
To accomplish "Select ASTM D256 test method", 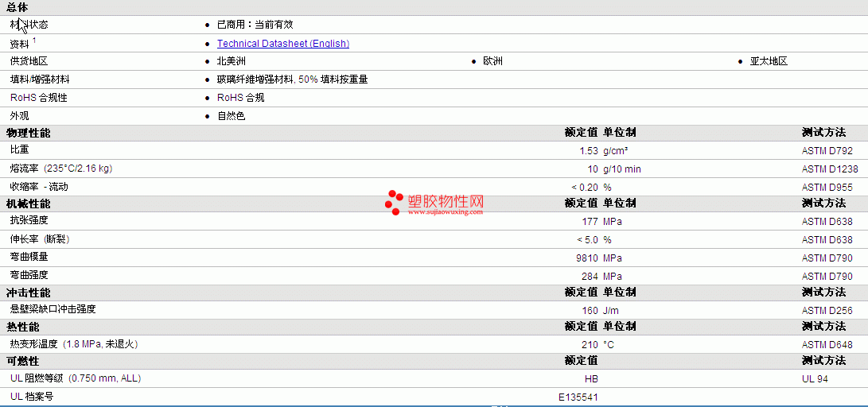I will point(827,311).
